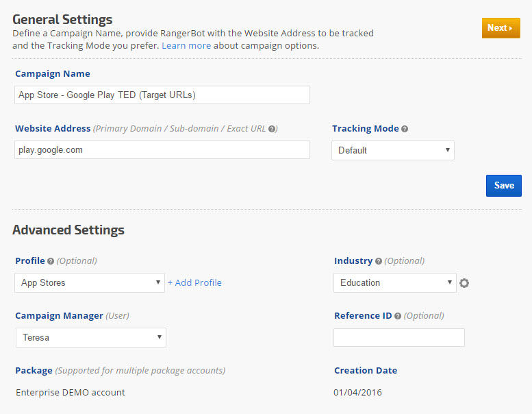Click the help icon beside Website Address
Image resolution: width=532 pixels, height=414 pixels.
(x=272, y=129)
